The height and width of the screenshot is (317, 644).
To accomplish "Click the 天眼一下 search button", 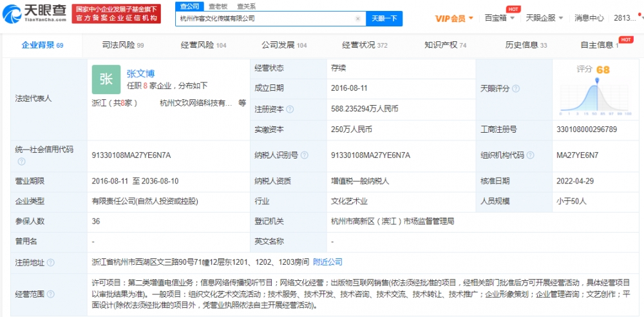I will point(384,19).
